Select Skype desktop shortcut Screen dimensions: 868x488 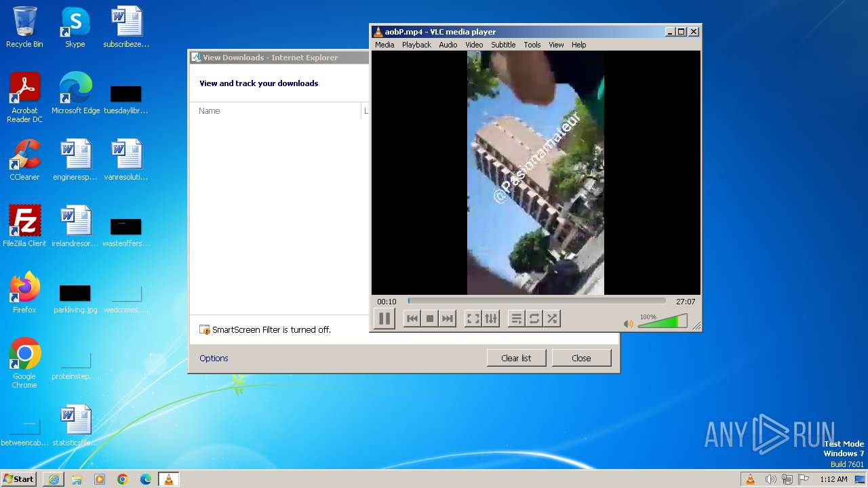tap(75, 27)
